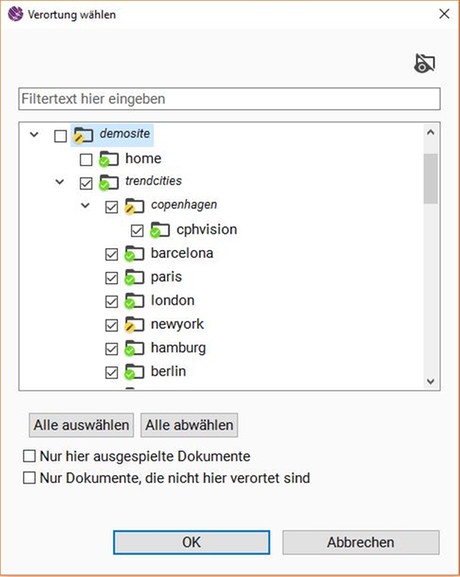This screenshot has height=577, width=460.
Task: Click the folder visibility eye icon
Action: coord(425,63)
